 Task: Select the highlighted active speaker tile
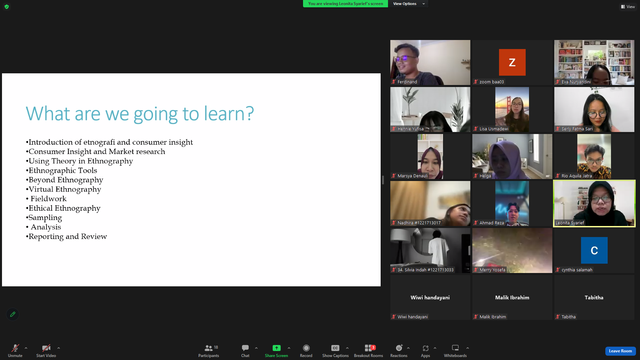[594, 204]
